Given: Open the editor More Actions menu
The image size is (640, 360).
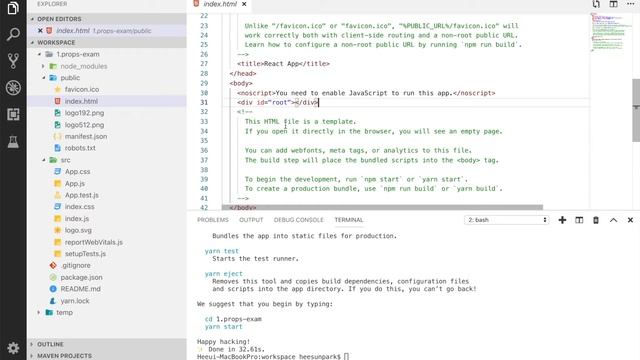Looking at the screenshot, I should pyautogui.click(x=631, y=4).
